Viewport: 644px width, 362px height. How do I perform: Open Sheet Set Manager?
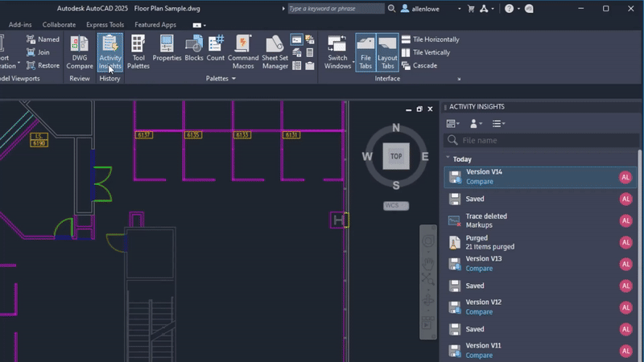point(275,52)
